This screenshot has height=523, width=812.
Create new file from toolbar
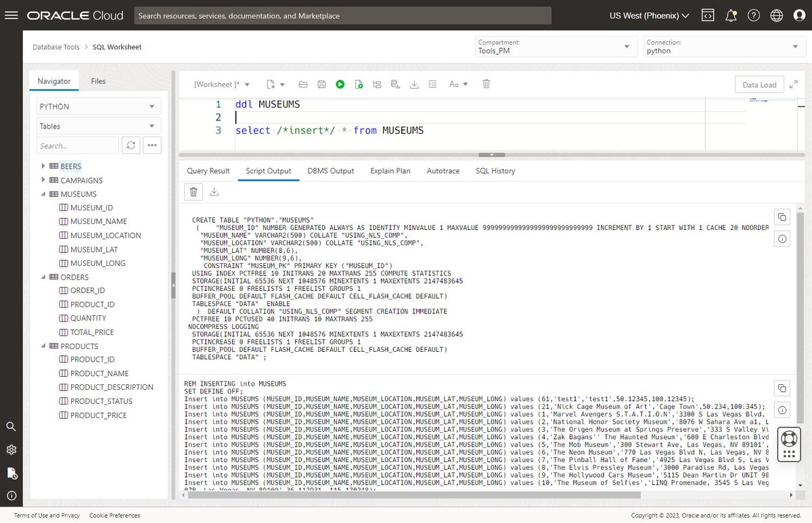pyautogui.click(x=275, y=85)
